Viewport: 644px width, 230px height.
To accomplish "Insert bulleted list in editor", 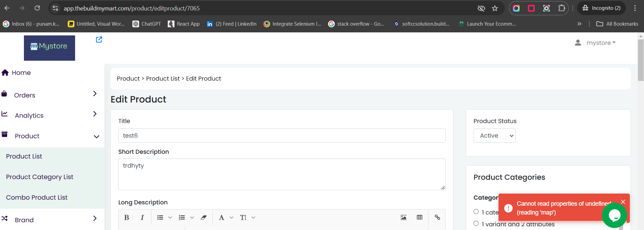I will [160, 218].
